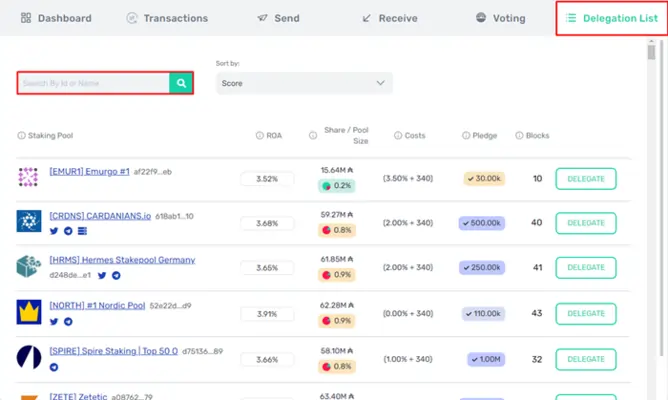The image size is (668, 400).
Task: Click the 250.00k pledge badge
Action: (482, 268)
